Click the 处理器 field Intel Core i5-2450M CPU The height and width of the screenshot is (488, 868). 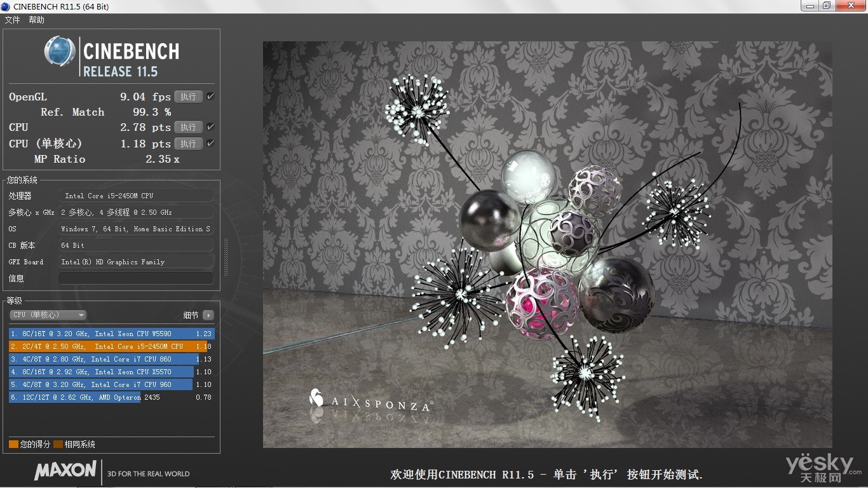[136, 196]
